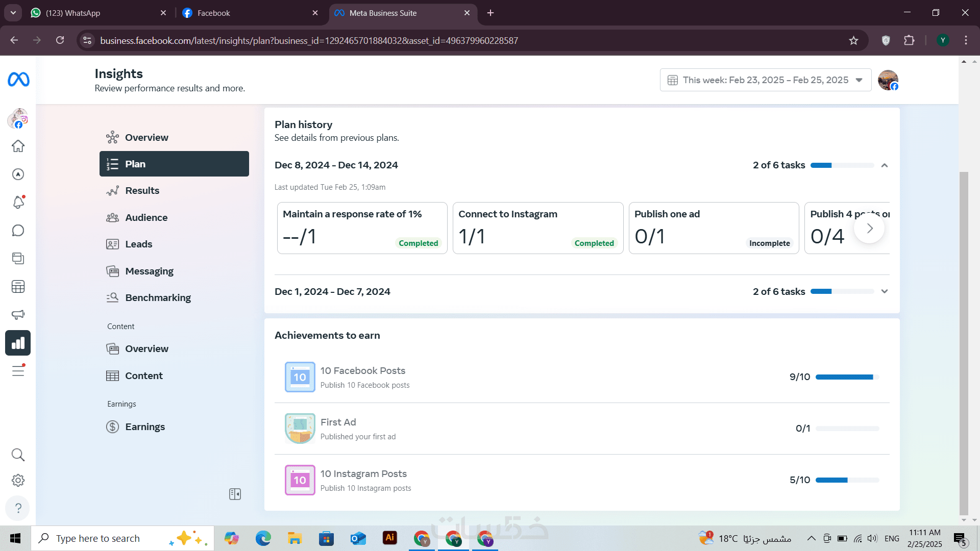This screenshot has width=980, height=551.
Task: Select Benchmarking in the Insights menu
Action: pos(158,297)
